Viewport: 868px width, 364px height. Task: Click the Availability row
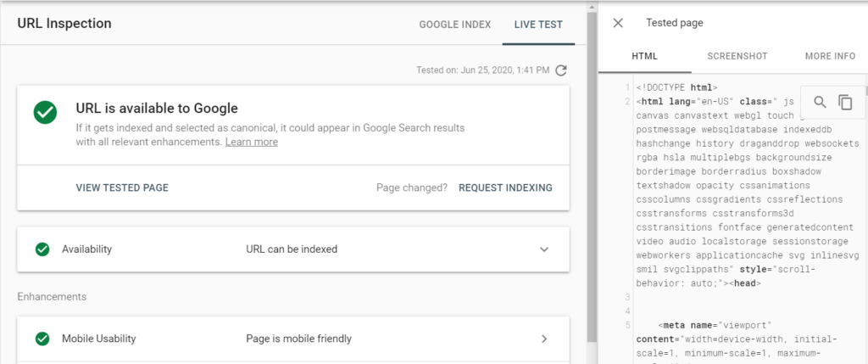click(x=292, y=249)
